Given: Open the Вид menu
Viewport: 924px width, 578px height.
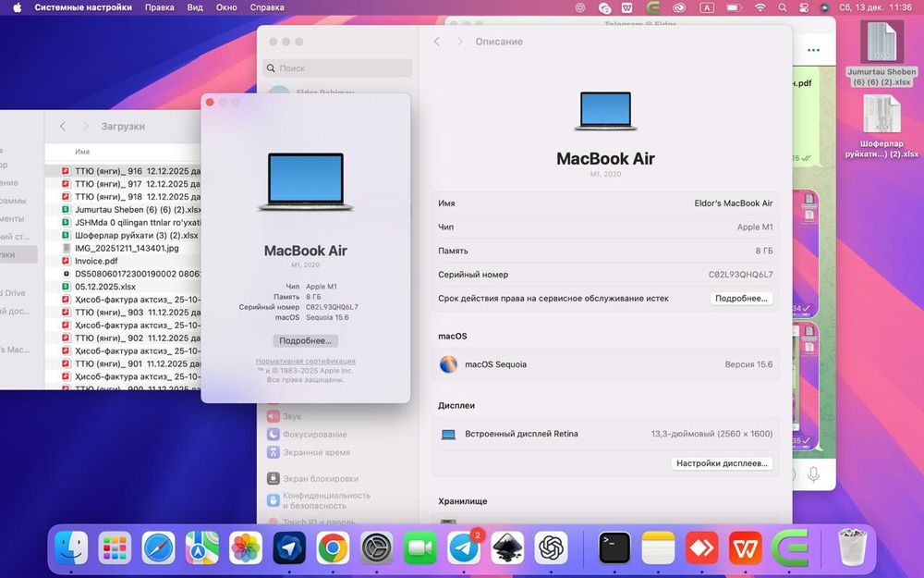Looking at the screenshot, I should 194,7.
